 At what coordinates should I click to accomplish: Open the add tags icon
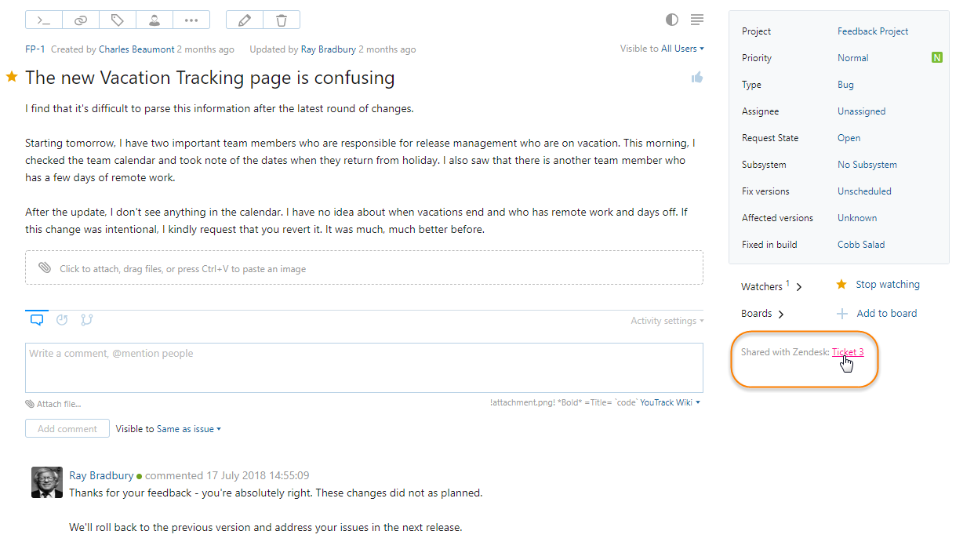(x=117, y=20)
